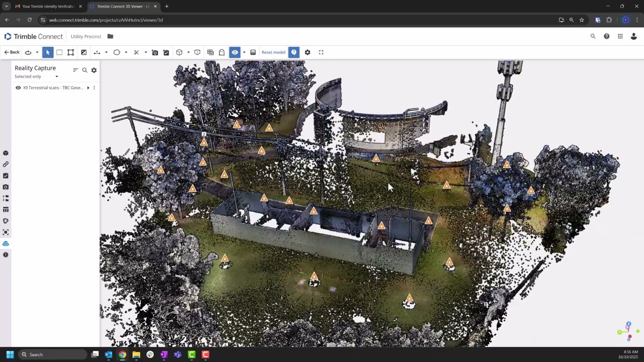The image size is (644, 362).
Task: Open the user account profile icon
Action: point(633,36)
